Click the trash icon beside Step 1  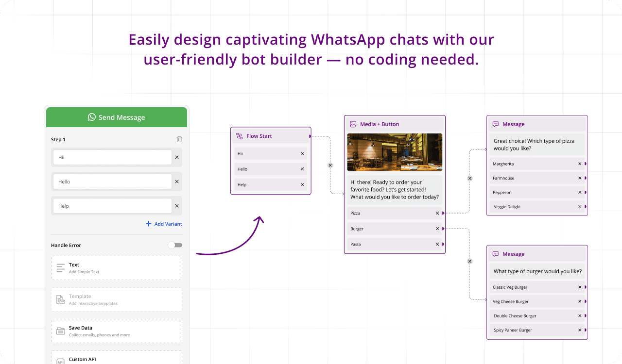179,139
